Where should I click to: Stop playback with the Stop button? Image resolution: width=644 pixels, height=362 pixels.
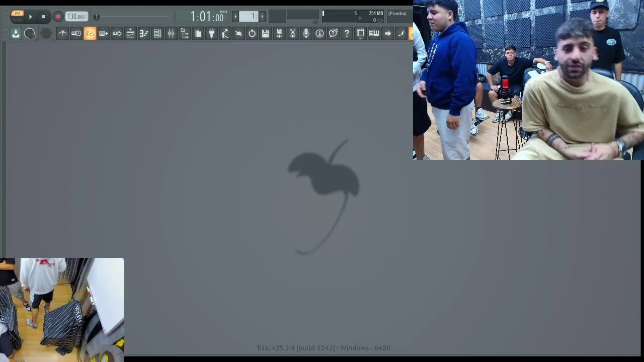pos(43,17)
